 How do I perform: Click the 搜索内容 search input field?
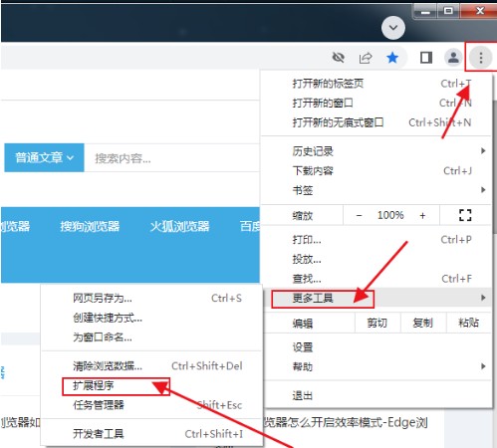coord(171,158)
